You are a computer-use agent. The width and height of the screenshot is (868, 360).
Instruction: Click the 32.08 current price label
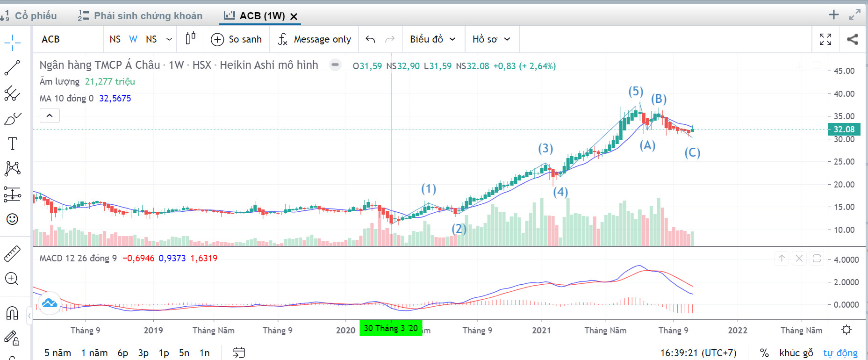[844, 130]
